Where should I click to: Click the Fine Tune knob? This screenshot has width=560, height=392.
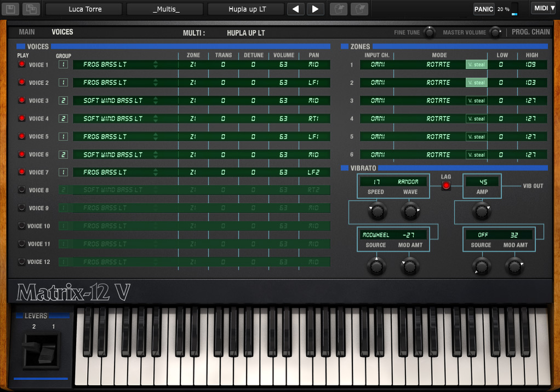click(429, 32)
